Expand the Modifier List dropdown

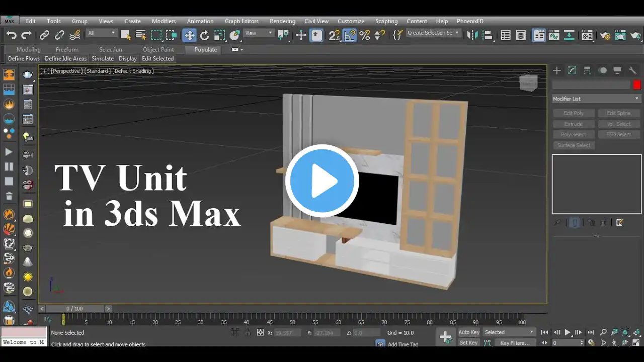coord(596,99)
